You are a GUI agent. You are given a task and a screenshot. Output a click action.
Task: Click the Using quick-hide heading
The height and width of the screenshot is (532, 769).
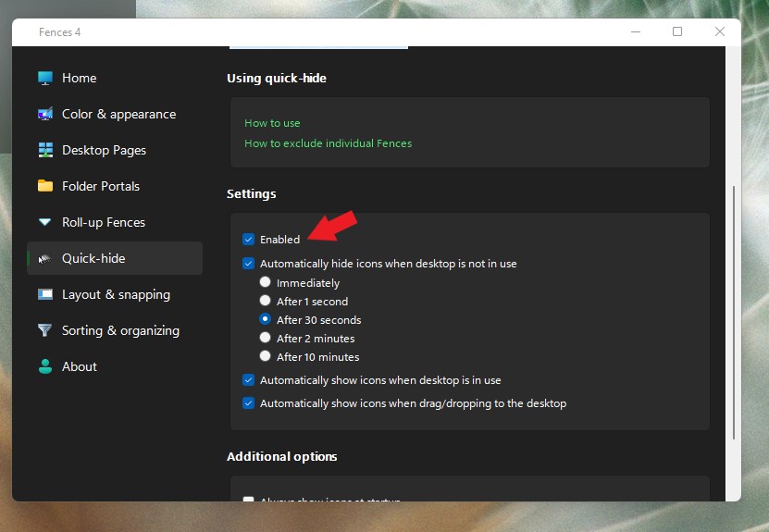pyautogui.click(x=277, y=79)
